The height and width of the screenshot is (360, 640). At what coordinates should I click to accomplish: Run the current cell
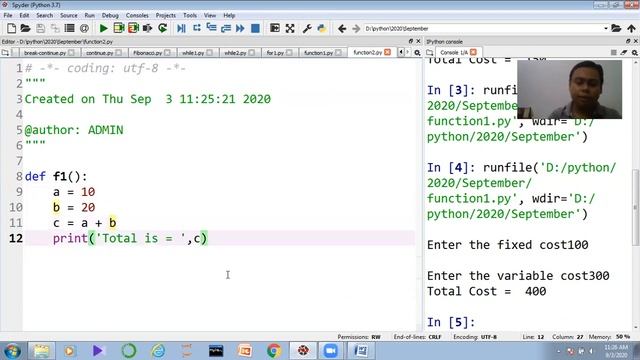[x=119, y=28]
